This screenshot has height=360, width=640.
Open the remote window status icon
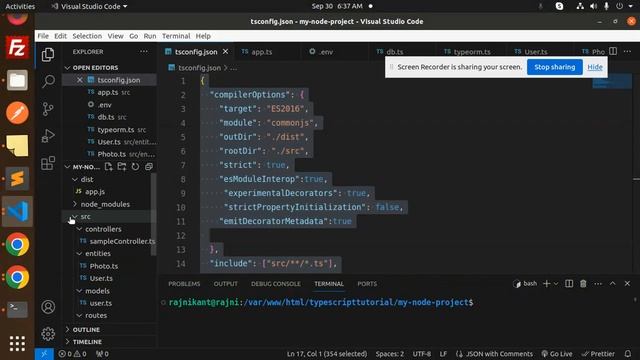point(44,354)
